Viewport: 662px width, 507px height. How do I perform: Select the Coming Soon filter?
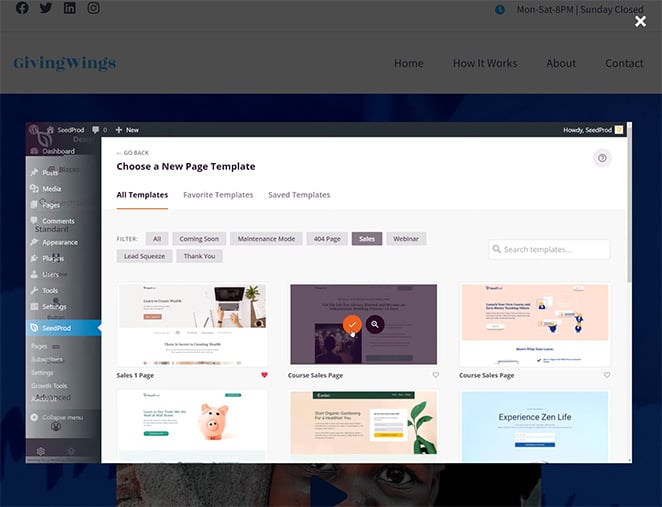(199, 239)
